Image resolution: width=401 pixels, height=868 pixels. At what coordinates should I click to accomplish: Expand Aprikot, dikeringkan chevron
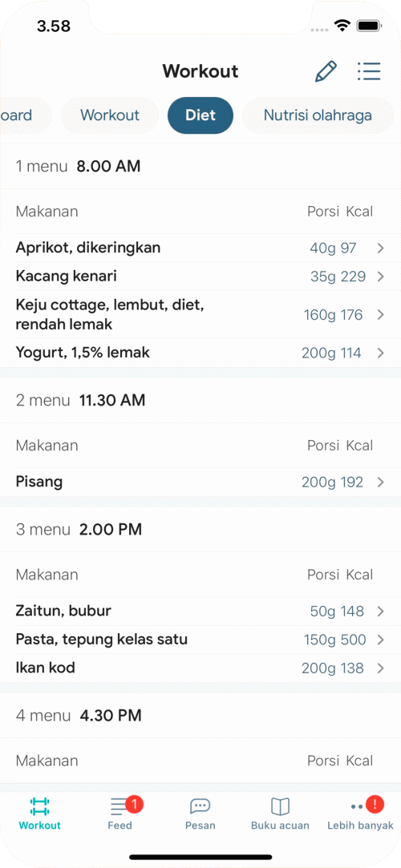click(380, 248)
